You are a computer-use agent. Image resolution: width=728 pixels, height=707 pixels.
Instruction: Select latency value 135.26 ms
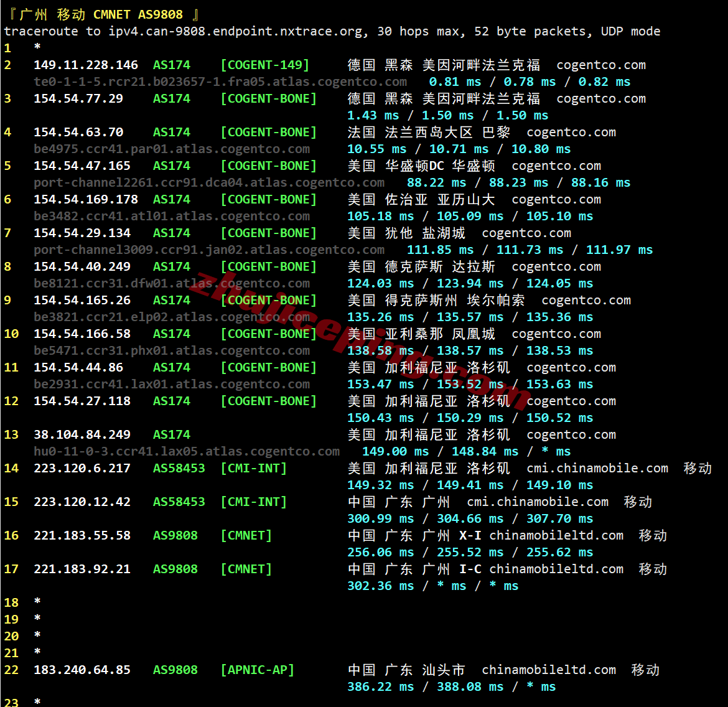click(x=381, y=317)
